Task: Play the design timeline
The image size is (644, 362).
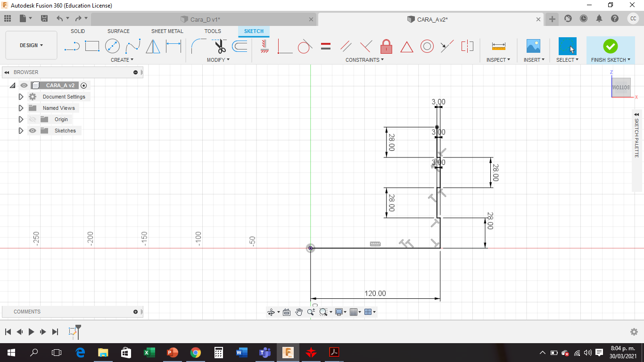Action: coord(31,332)
